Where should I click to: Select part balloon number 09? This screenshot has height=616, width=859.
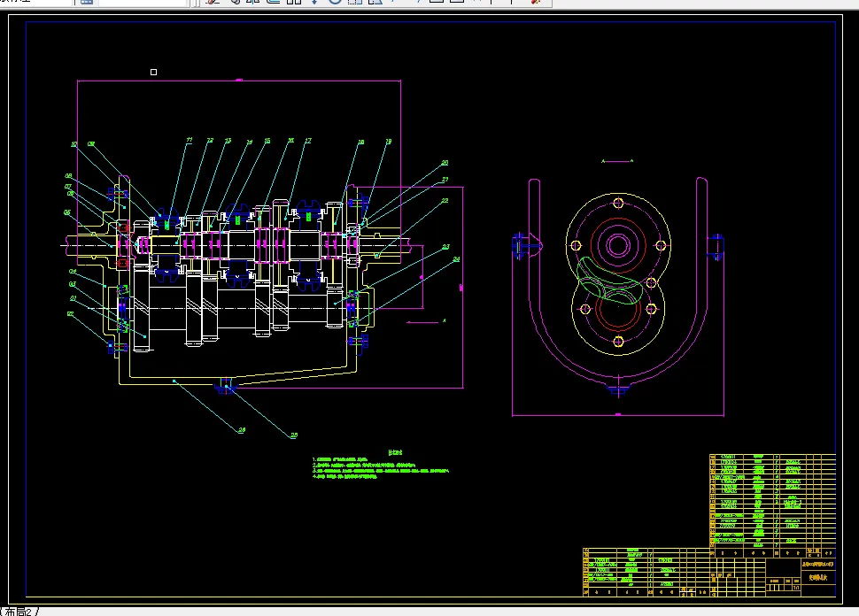[91, 144]
